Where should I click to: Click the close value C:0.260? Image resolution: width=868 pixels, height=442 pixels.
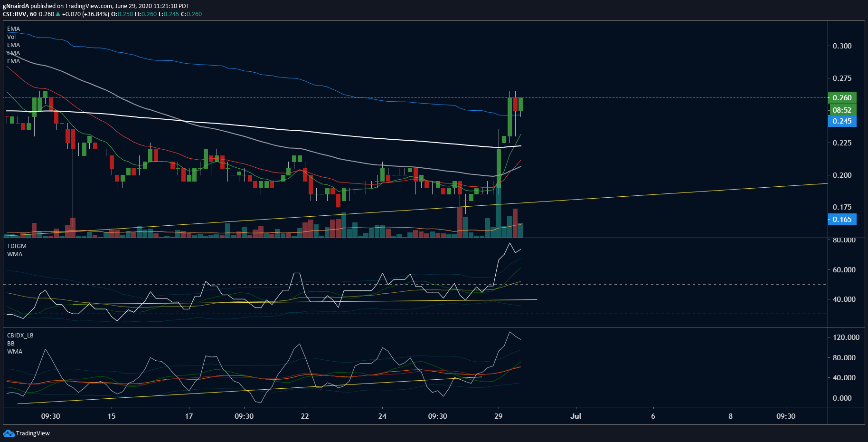click(191, 14)
